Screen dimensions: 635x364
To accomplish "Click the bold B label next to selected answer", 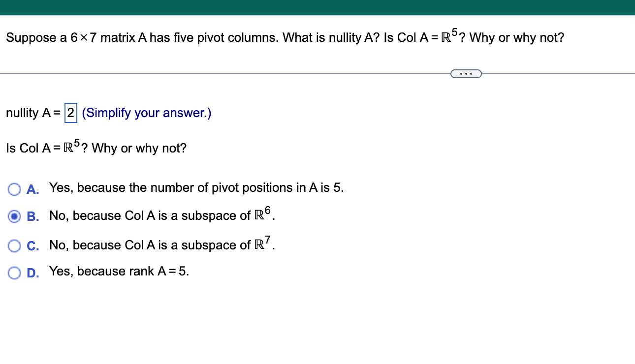I will pos(32,216).
